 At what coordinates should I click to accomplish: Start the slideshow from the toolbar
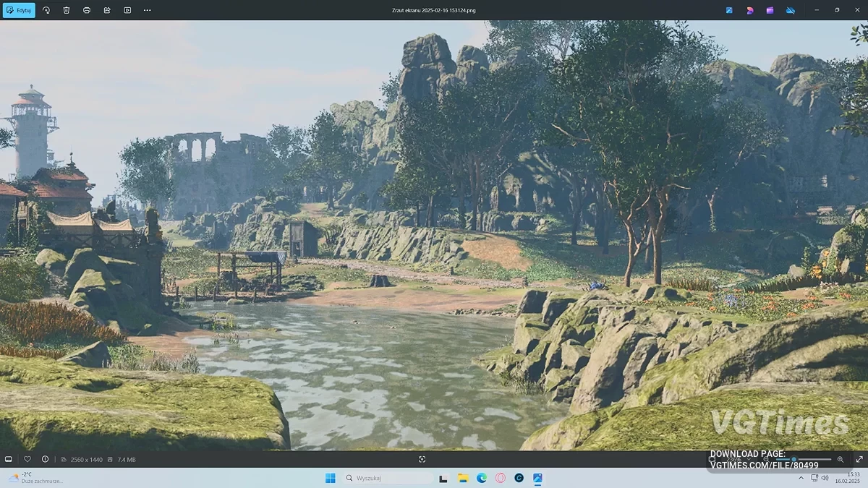(x=127, y=10)
